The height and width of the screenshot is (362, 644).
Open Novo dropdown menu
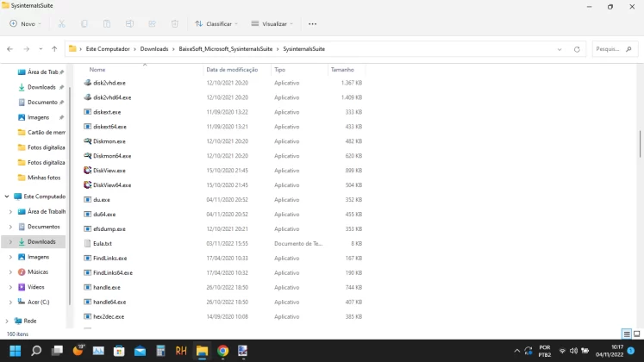(x=26, y=24)
